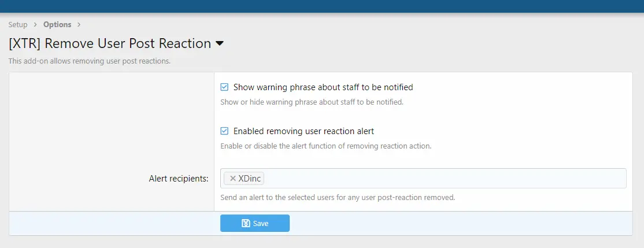Click the chevron after Options breadcrumb
644x248 pixels.
click(79, 25)
